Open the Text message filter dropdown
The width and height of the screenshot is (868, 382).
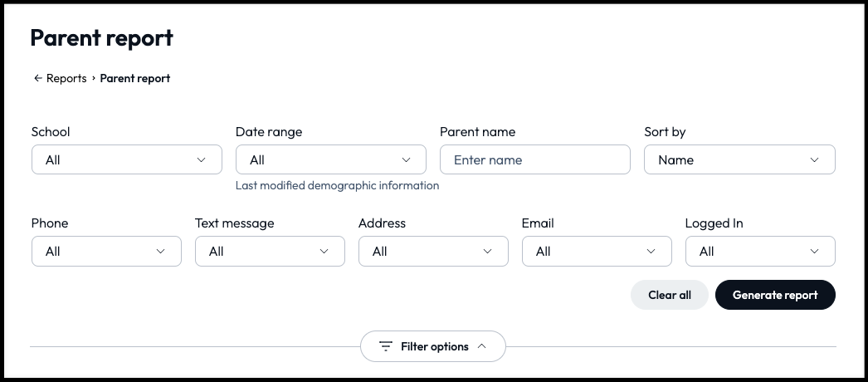(269, 251)
